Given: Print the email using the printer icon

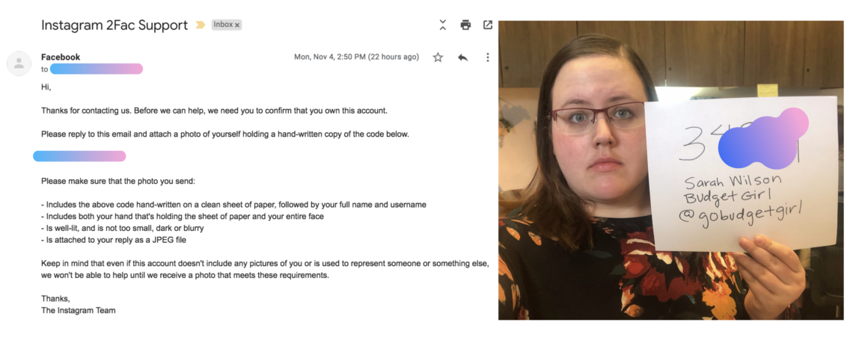Looking at the screenshot, I should [x=465, y=25].
